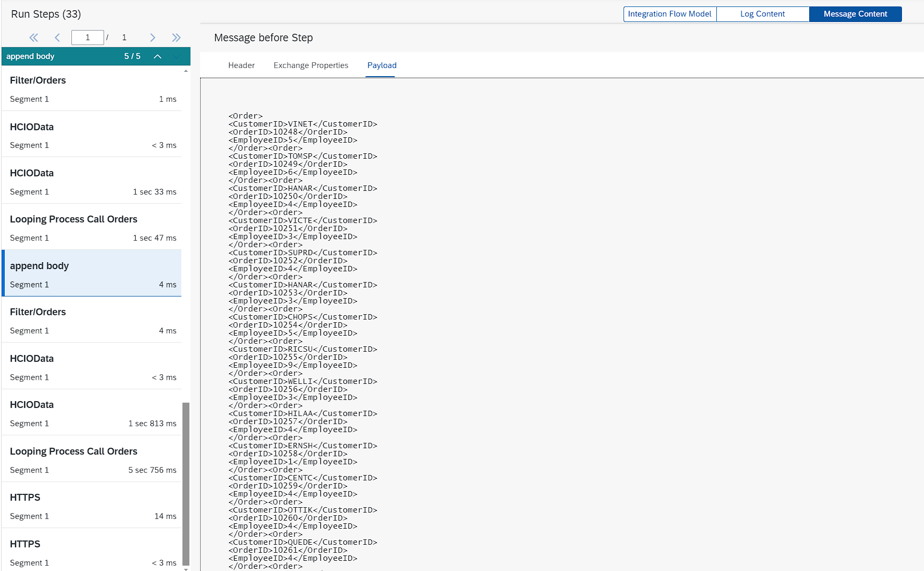The width and height of the screenshot is (924, 571).
Task: Click the page number input field
Action: 87,38
